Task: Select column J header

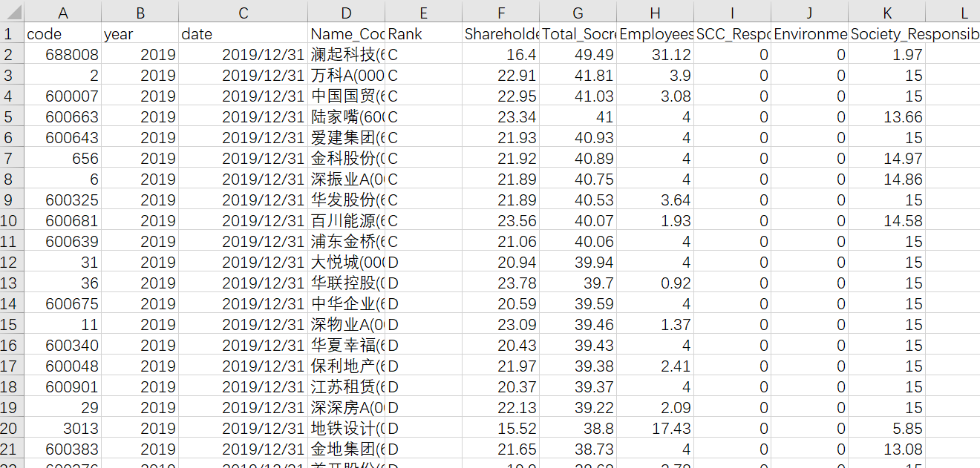Action: coord(810,12)
